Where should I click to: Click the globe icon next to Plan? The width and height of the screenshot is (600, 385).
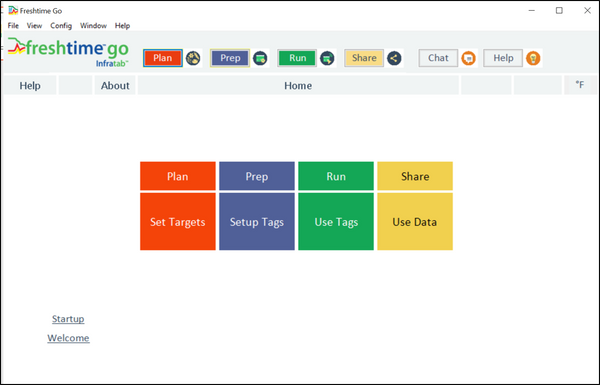coord(193,58)
